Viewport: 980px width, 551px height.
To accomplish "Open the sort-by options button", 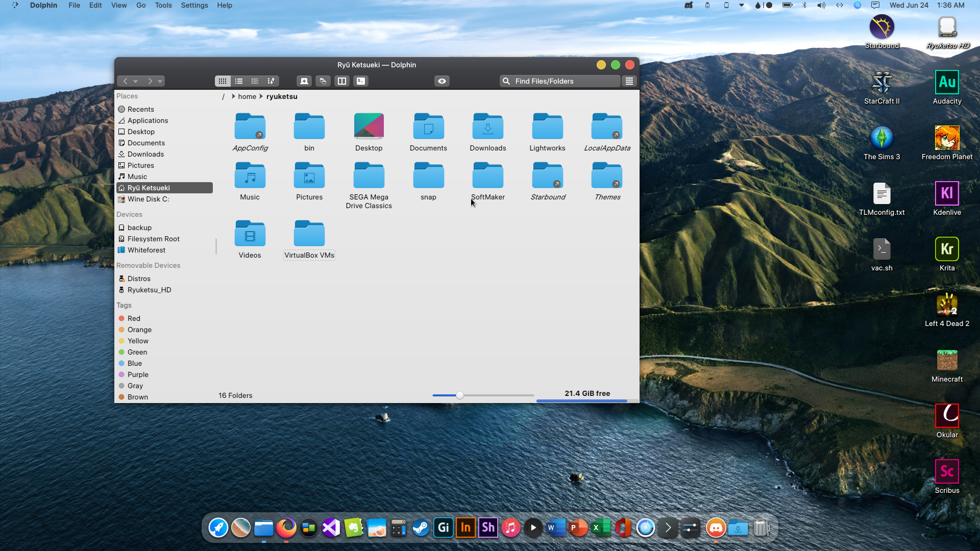I will [x=271, y=81].
